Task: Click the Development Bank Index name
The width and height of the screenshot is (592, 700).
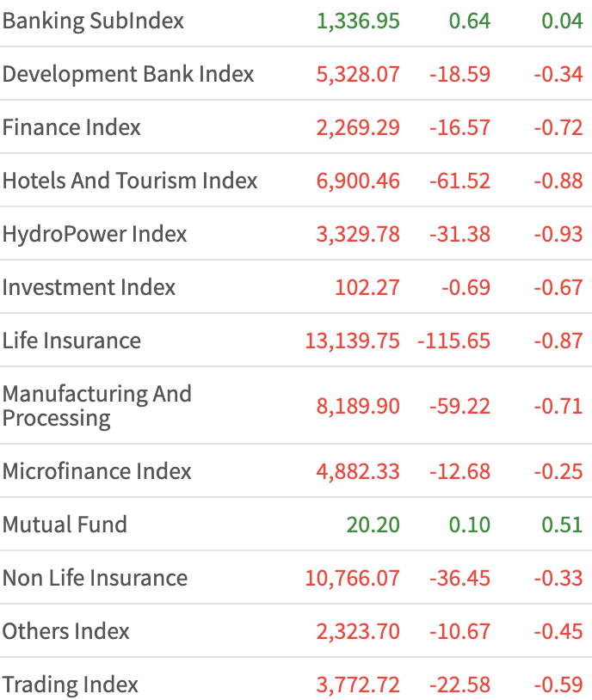Action: tap(128, 74)
